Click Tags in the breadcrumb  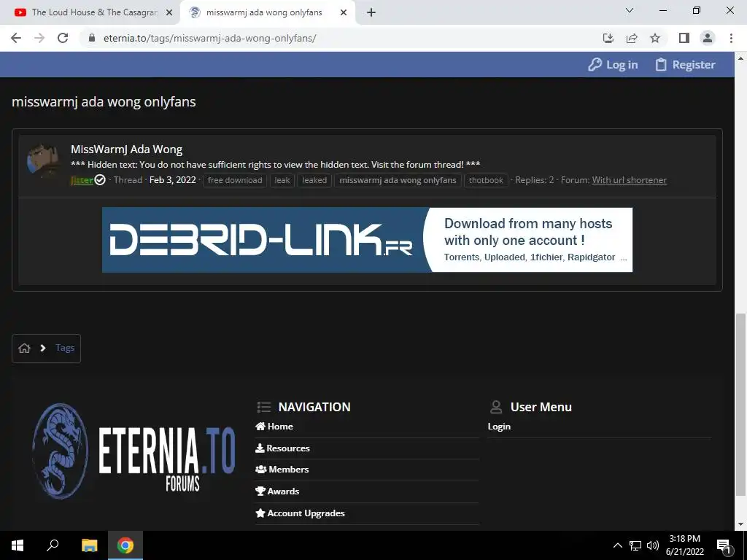coord(65,348)
